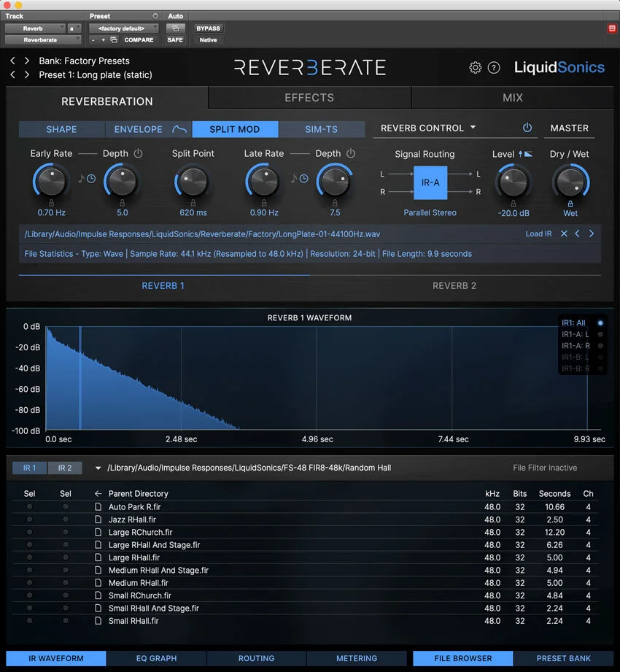
Task: Select the REVERB 2 tab
Action: coord(454,285)
